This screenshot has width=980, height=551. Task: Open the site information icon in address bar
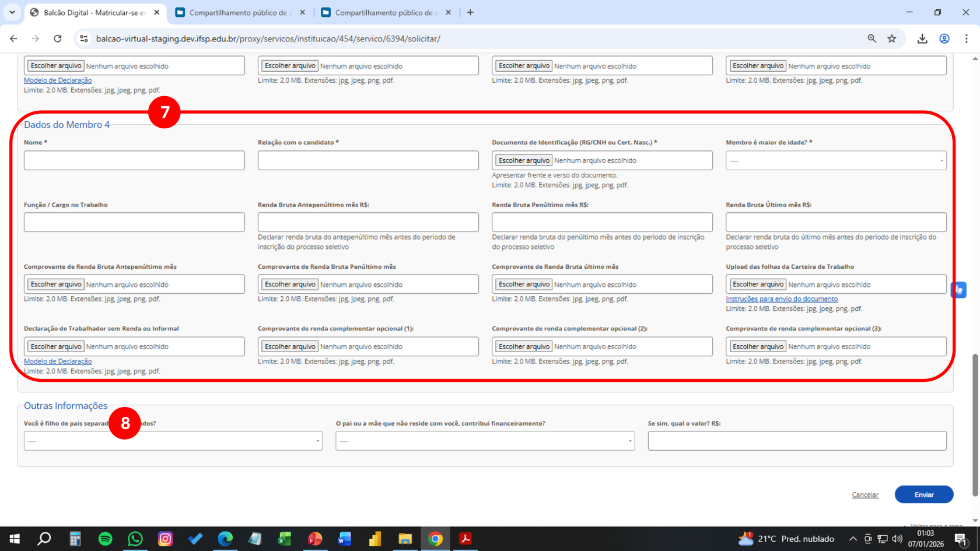coord(83,38)
